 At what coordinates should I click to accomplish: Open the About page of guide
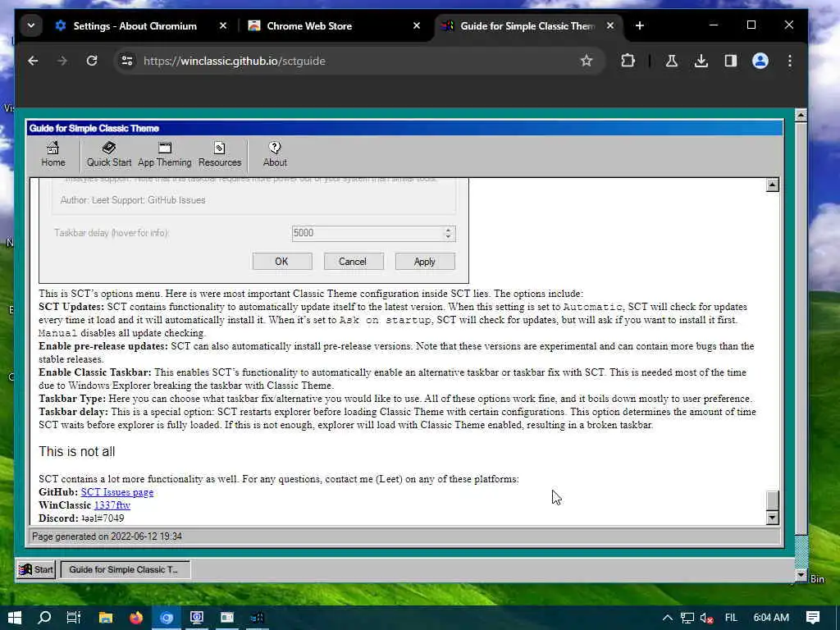(x=275, y=154)
